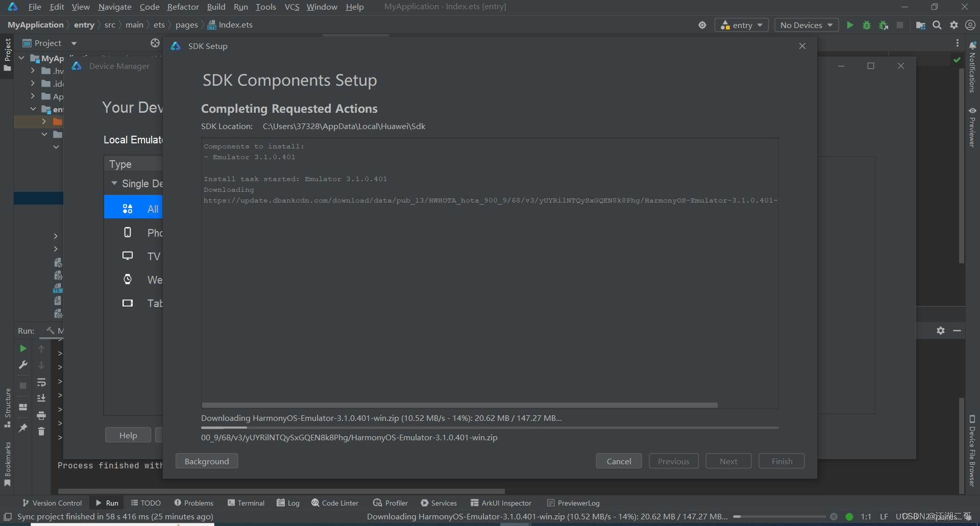The height and width of the screenshot is (526, 980).
Task: Run the entry configuration with green play
Action: click(x=850, y=25)
